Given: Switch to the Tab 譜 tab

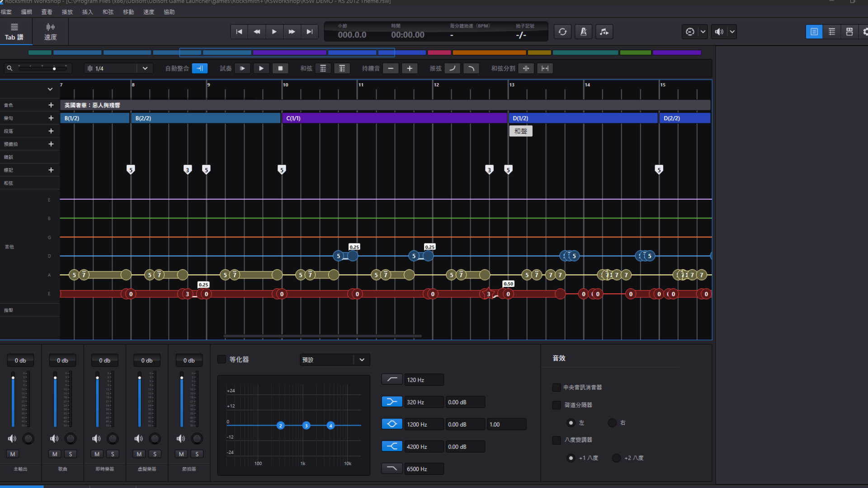Looking at the screenshot, I should [x=14, y=32].
